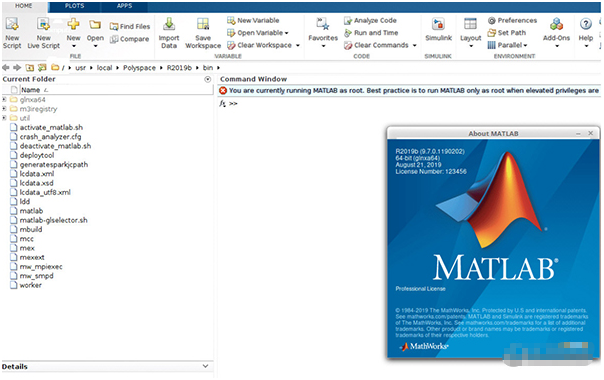Screen dimensions: 604x380
Task: Launch the Compare tool
Action: [129, 39]
